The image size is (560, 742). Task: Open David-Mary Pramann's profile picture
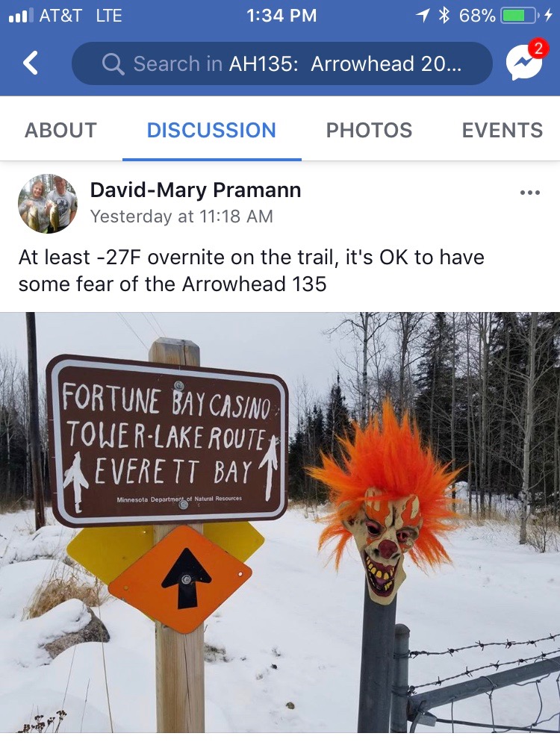47,204
